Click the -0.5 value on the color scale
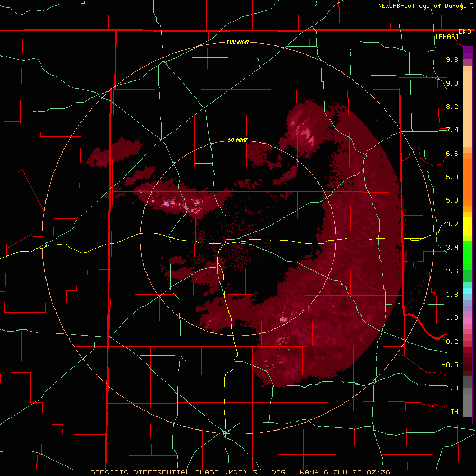476x476 pixels. pos(450,365)
